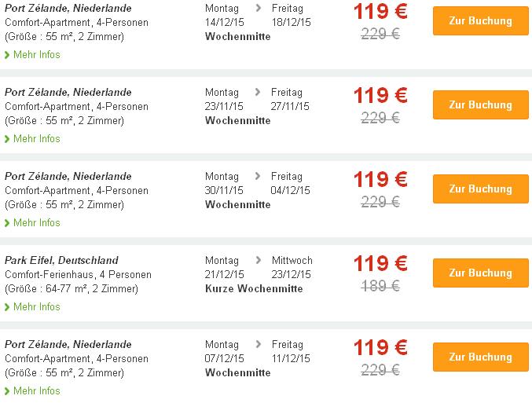This screenshot has height=403, width=532.
Task: Click the Park Eifel, Deutschland title
Action: [x=61, y=261]
